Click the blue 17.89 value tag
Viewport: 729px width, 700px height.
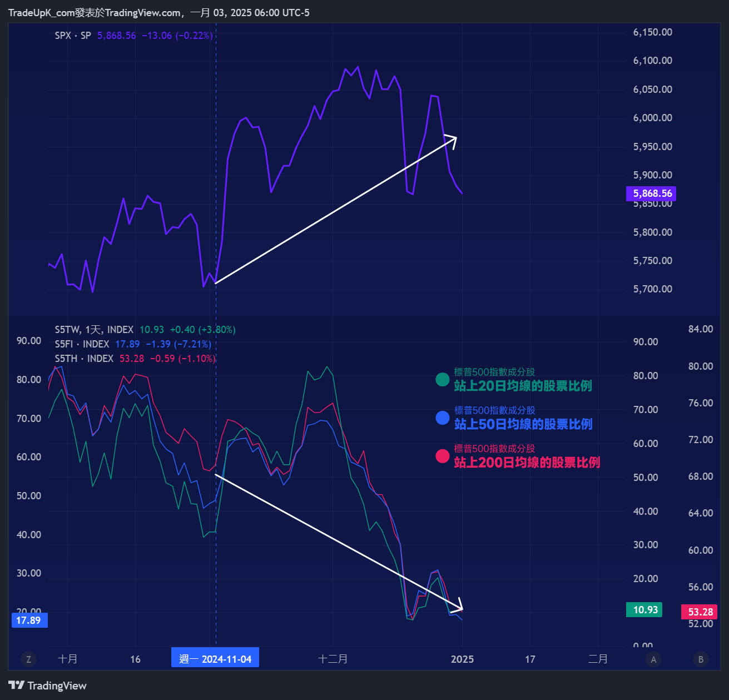(x=29, y=620)
